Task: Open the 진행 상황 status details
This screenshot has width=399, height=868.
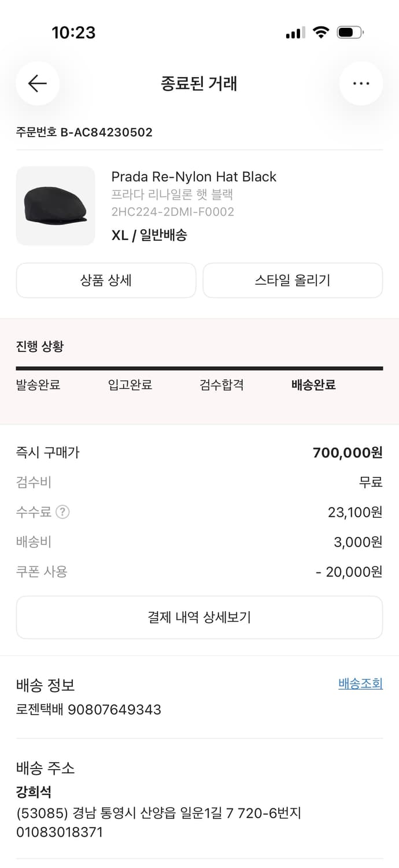Action: click(x=38, y=345)
